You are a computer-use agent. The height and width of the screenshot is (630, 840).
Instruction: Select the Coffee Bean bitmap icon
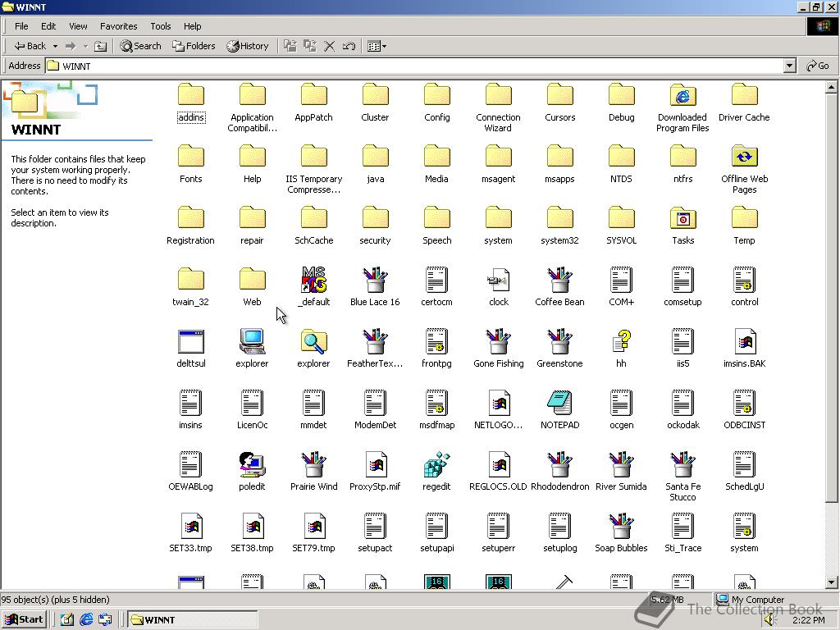coord(559,280)
